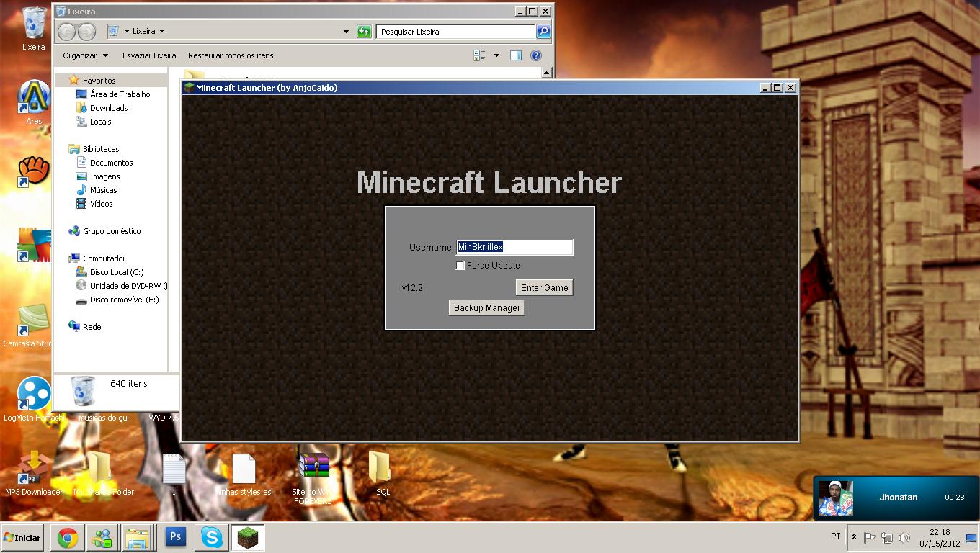This screenshot has height=553, width=980.
Task: Click the text file named 1 on desktop
Action: point(174,474)
